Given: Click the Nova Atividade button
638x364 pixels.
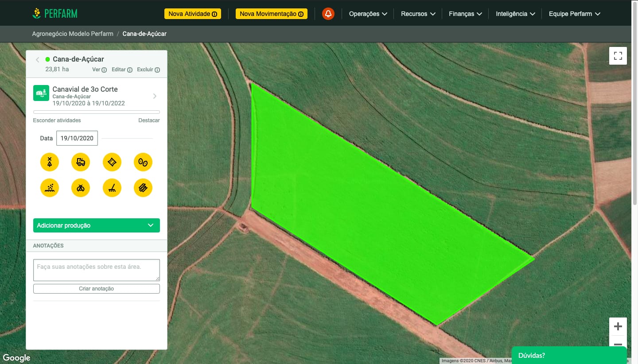Looking at the screenshot, I should (192, 14).
